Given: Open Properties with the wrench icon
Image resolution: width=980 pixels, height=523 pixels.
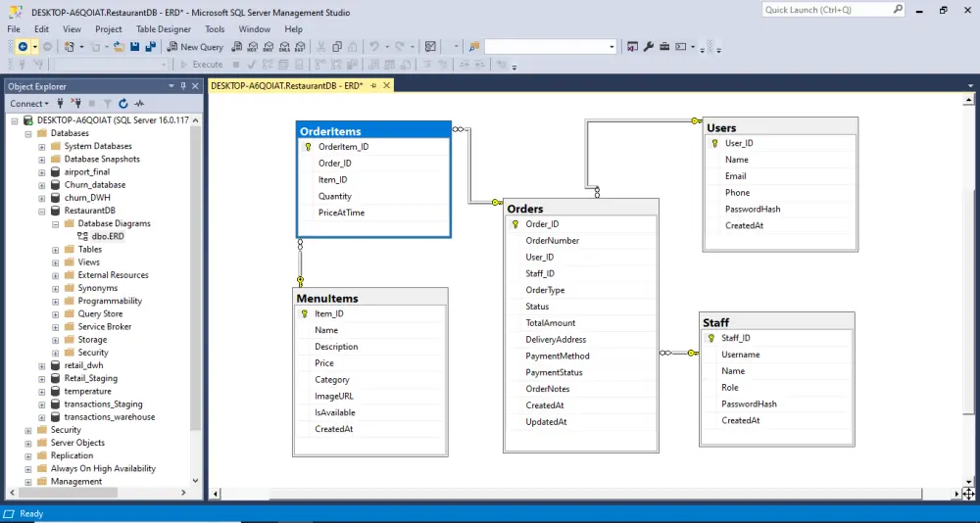Looking at the screenshot, I should coord(649,47).
